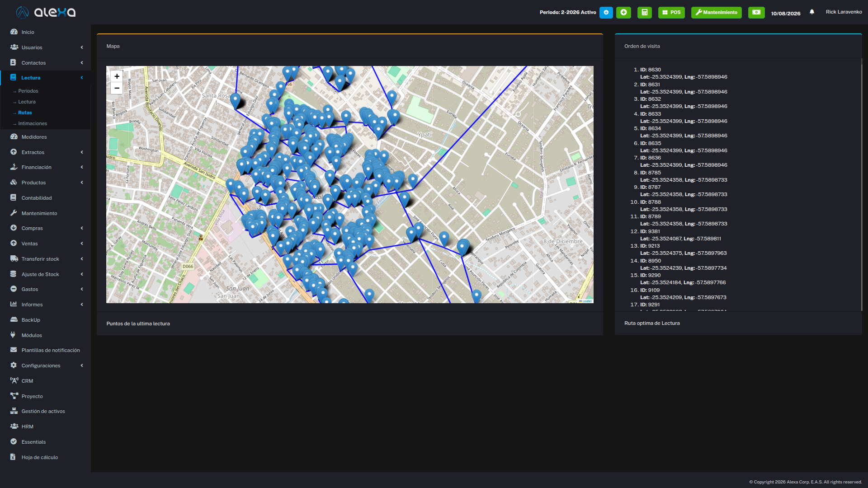Click the Financiación hand-holding icon
The width and height of the screenshot is (868, 488).
click(x=14, y=167)
